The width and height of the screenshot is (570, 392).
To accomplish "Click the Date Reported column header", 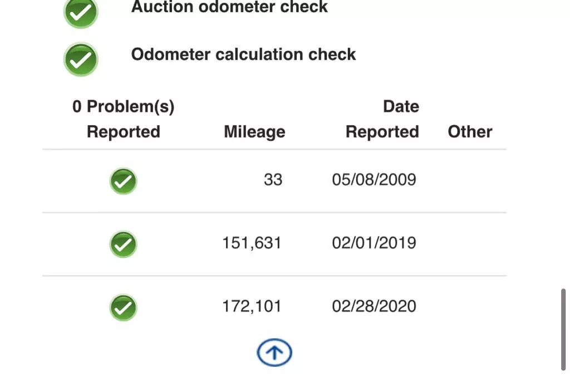I will tap(382, 119).
